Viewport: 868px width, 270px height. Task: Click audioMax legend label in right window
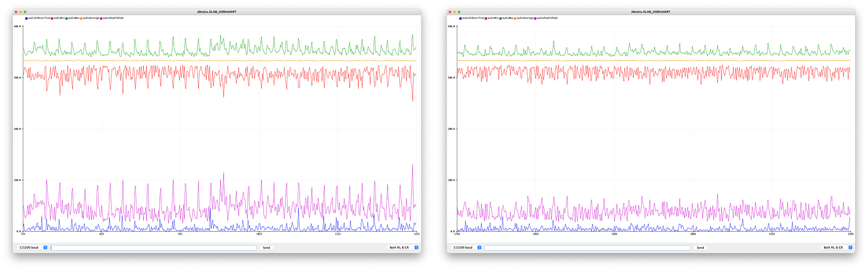click(x=508, y=18)
